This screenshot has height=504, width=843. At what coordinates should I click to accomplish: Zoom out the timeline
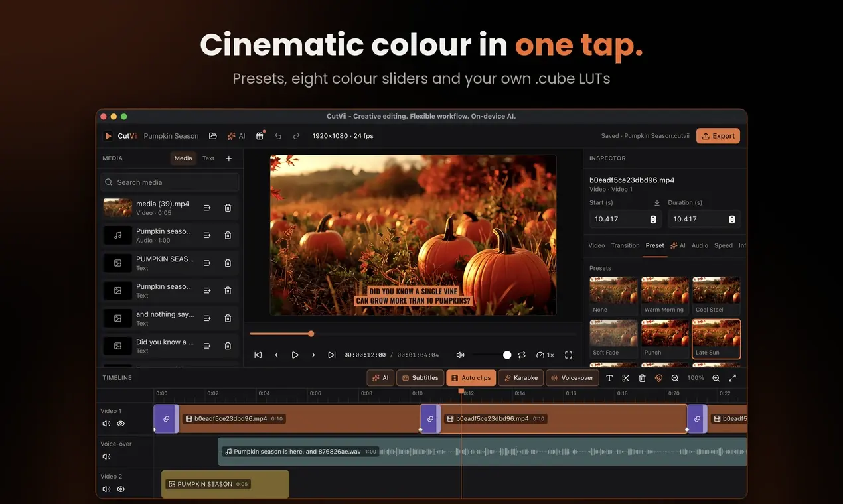[x=675, y=378]
